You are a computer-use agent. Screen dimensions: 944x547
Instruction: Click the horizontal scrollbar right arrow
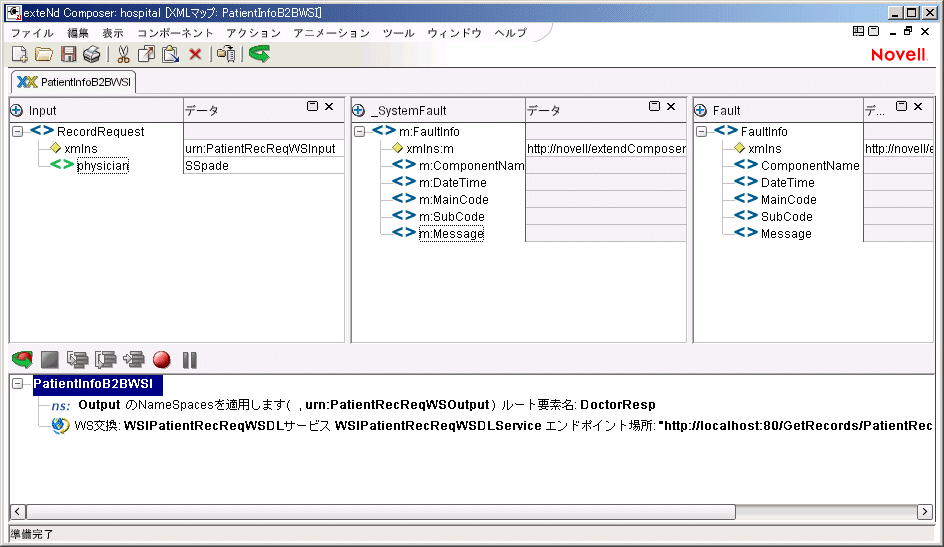(x=925, y=511)
